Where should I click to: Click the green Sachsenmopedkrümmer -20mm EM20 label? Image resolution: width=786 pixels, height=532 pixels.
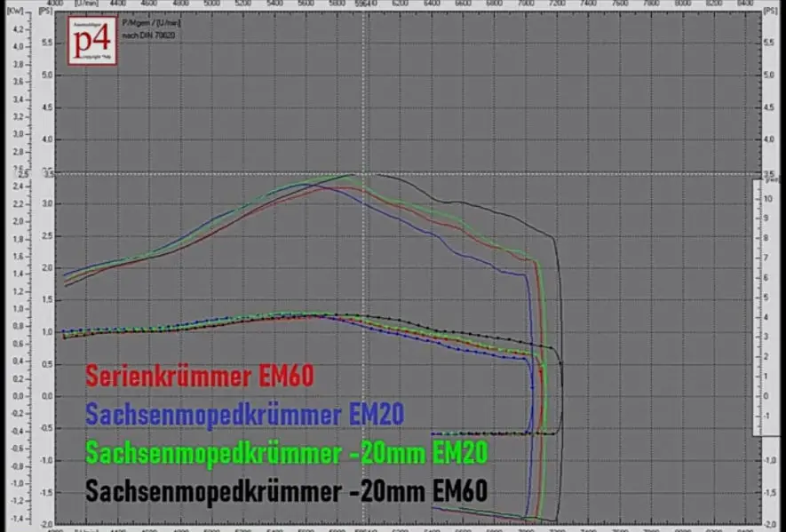point(287,453)
